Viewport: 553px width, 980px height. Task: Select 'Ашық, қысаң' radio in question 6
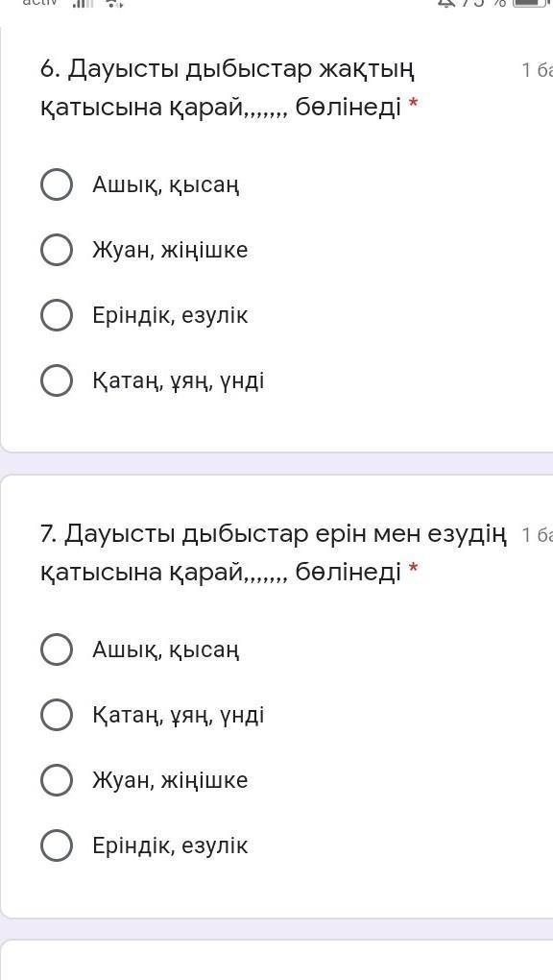(x=57, y=184)
